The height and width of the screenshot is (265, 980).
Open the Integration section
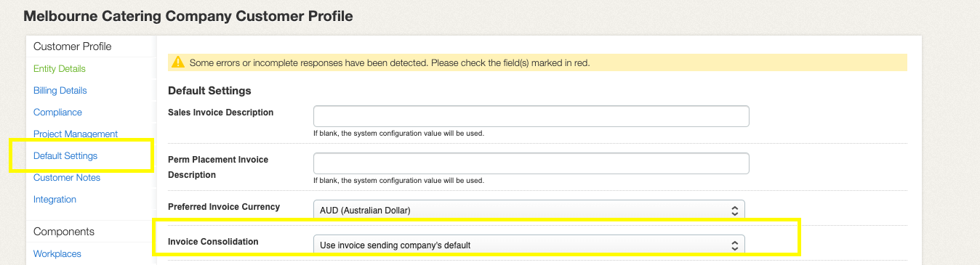(55, 199)
